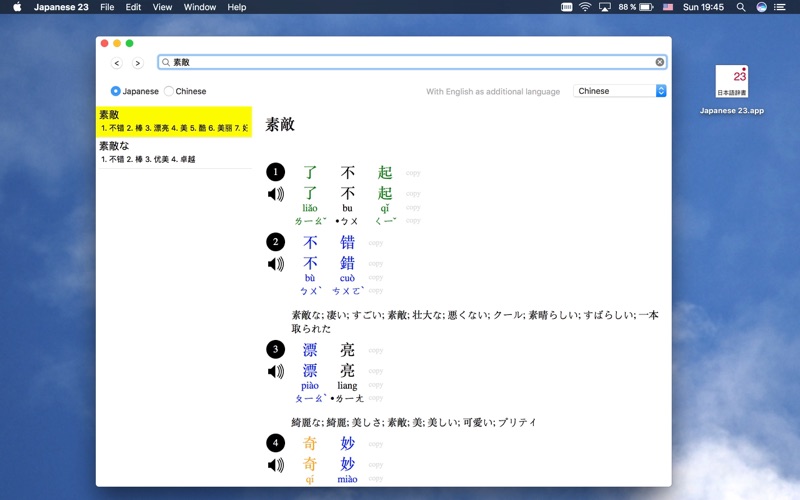The height and width of the screenshot is (500, 800).
Task: Open the Chinese additional language dropdown
Action: (x=620, y=91)
